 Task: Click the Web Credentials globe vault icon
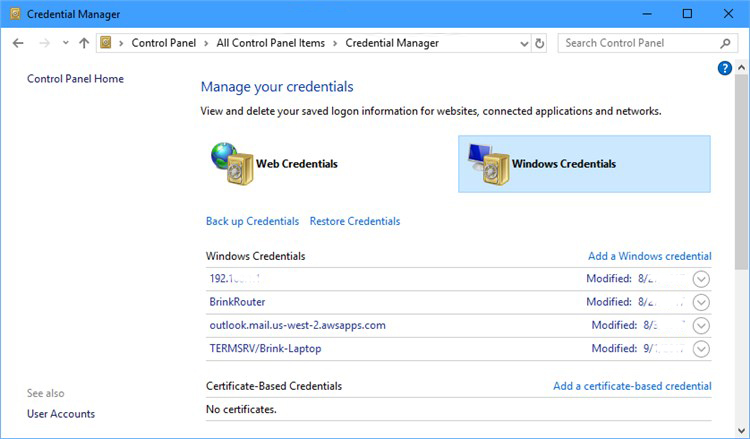click(x=231, y=164)
